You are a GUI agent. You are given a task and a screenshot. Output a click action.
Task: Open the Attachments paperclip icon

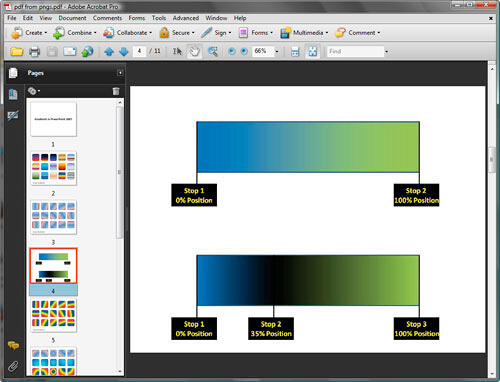(13, 366)
